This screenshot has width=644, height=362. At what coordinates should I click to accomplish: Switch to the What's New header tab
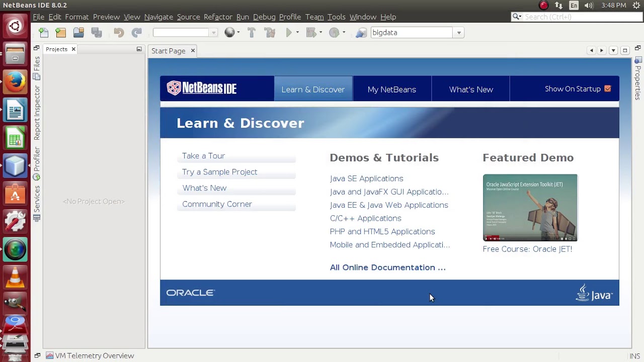471,89
